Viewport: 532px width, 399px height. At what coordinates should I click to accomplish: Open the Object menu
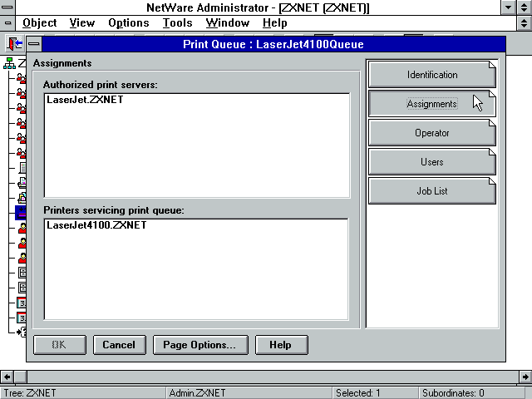(x=40, y=23)
